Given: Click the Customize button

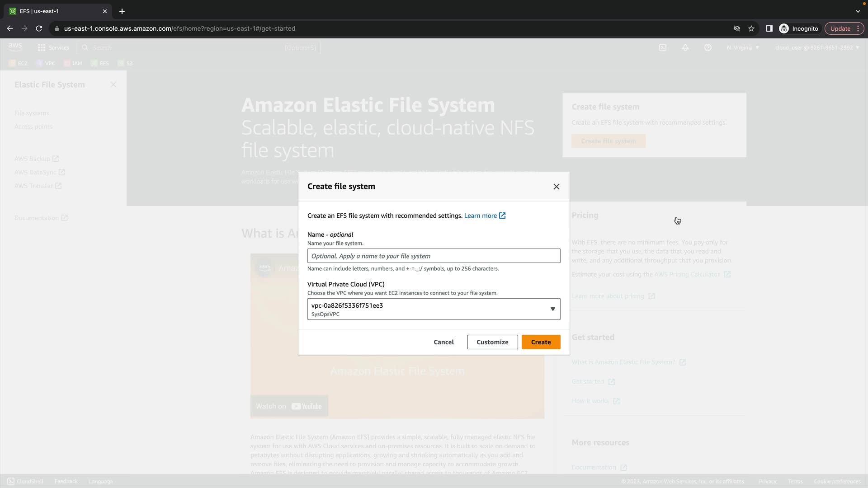Looking at the screenshot, I should click(492, 342).
